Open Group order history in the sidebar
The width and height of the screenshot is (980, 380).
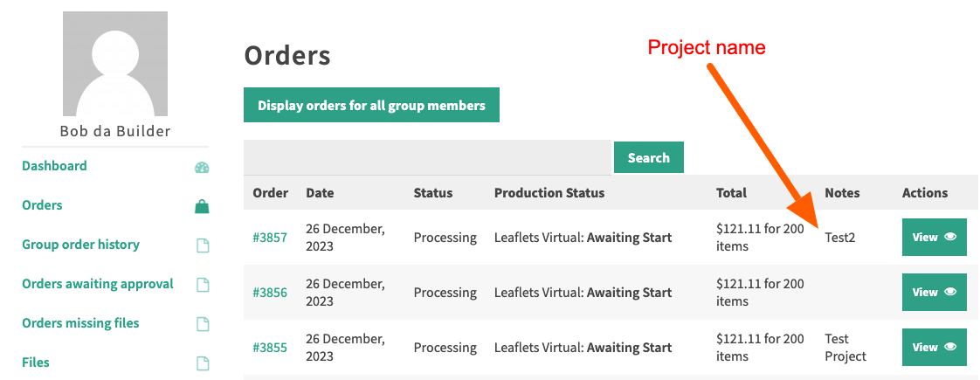[x=80, y=245]
